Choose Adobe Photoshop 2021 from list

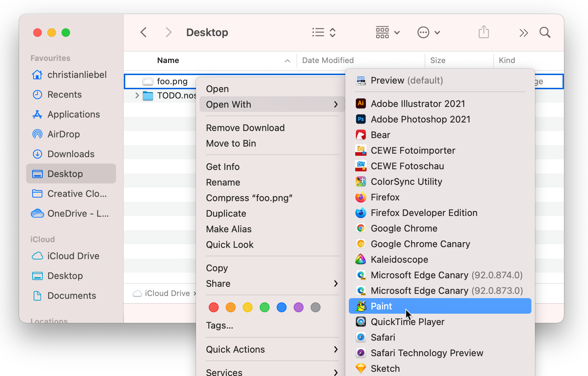(420, 119)
